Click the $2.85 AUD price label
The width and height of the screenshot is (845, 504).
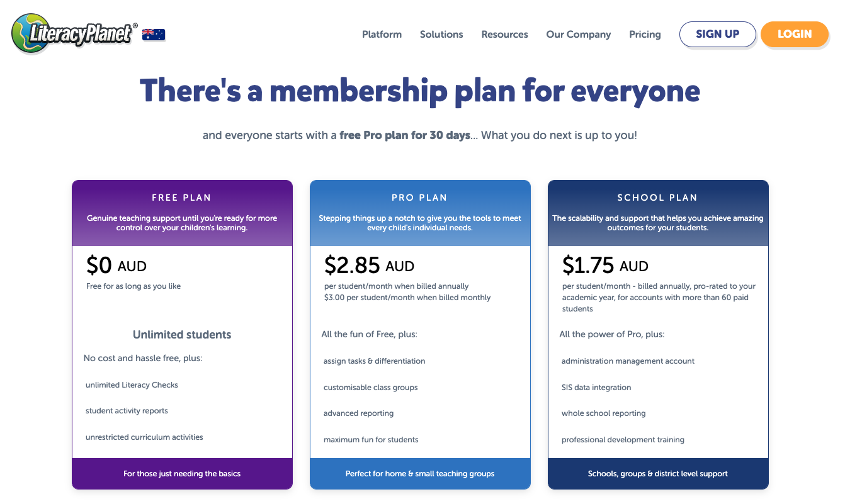369,265
